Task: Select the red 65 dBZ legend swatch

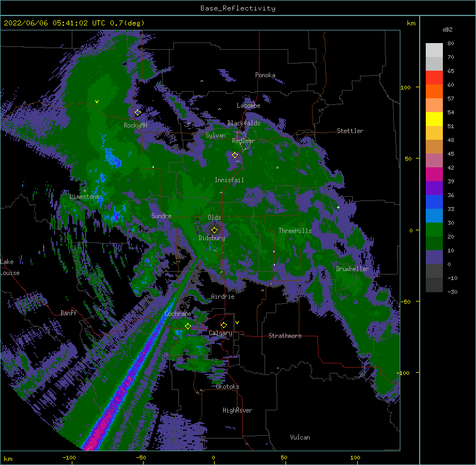Action: tap(434, 77)
